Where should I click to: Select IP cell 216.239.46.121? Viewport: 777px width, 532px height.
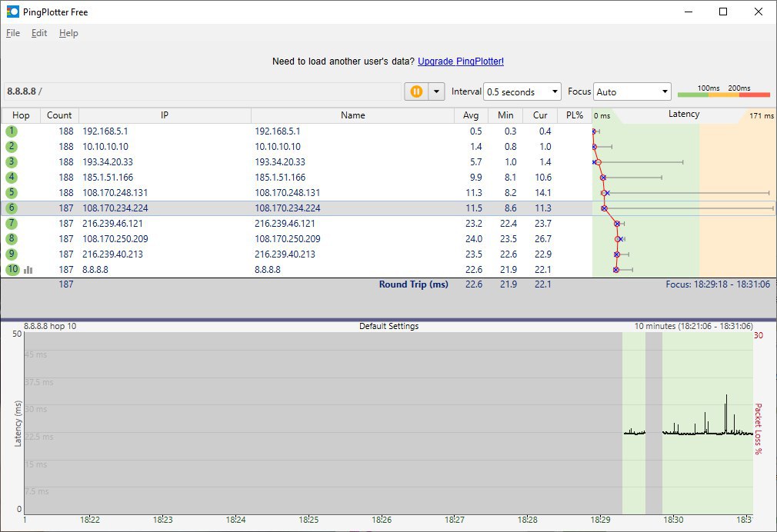pos(112,224)
